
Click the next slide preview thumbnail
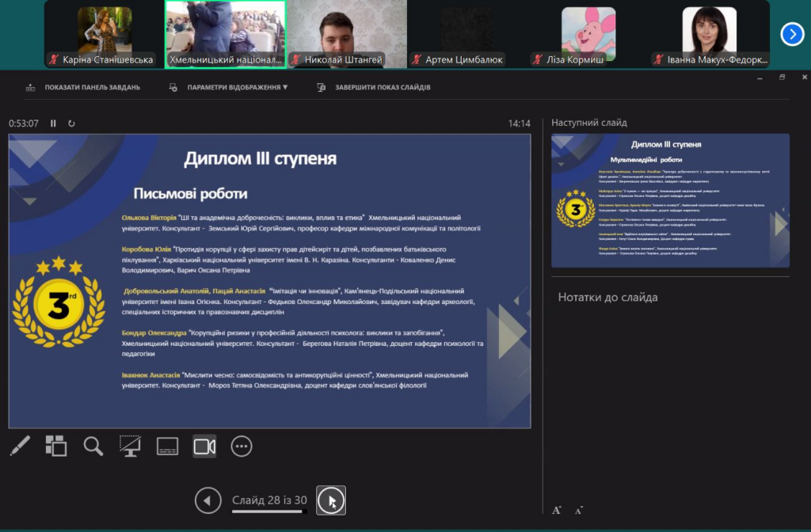(x=670, y=200)
